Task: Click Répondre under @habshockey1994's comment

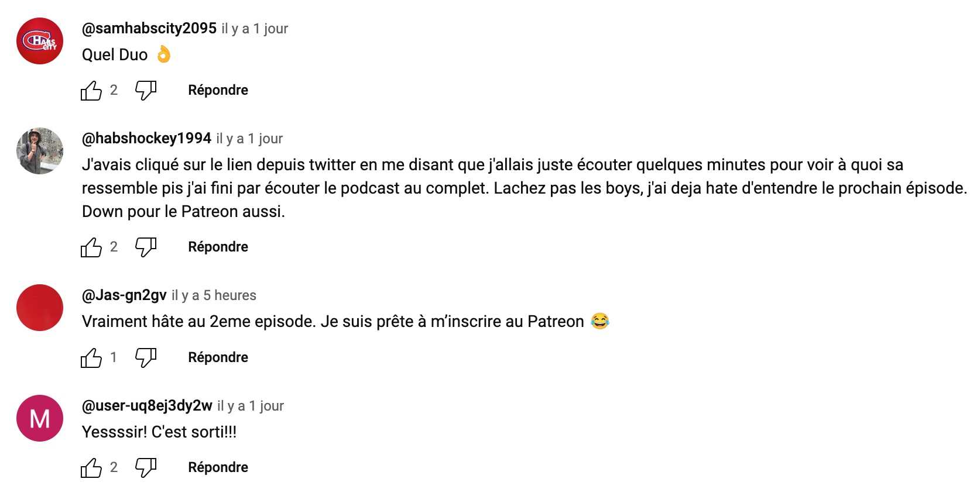Action: click(x=218, y=247)
